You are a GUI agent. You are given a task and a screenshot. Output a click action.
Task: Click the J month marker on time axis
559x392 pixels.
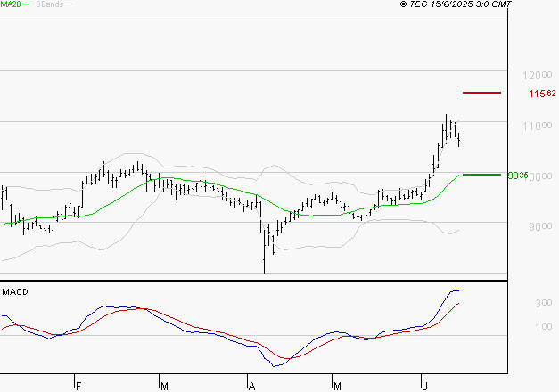[x=424, y=387]
